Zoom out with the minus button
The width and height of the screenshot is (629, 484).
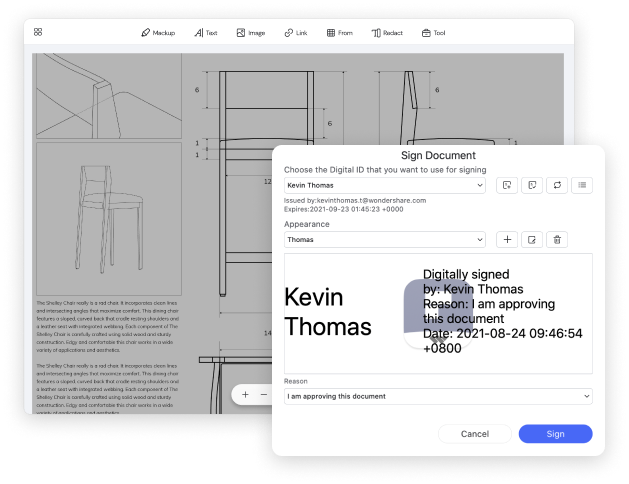(x=264, y=395)
